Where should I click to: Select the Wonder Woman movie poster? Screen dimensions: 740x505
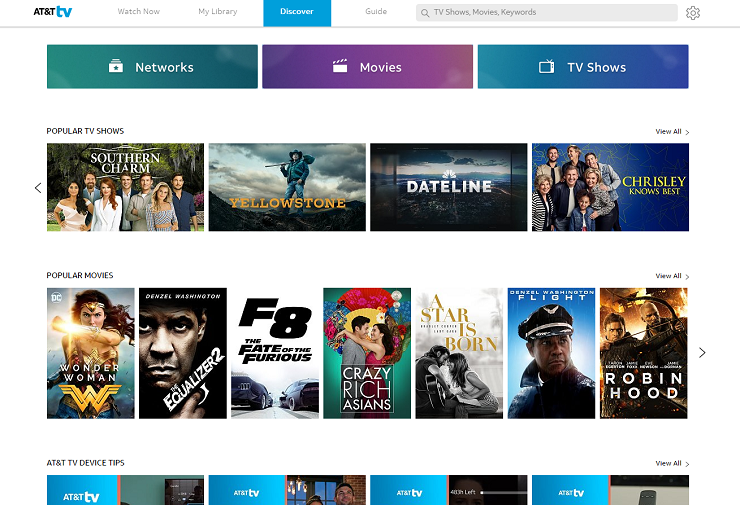(91, 353)
